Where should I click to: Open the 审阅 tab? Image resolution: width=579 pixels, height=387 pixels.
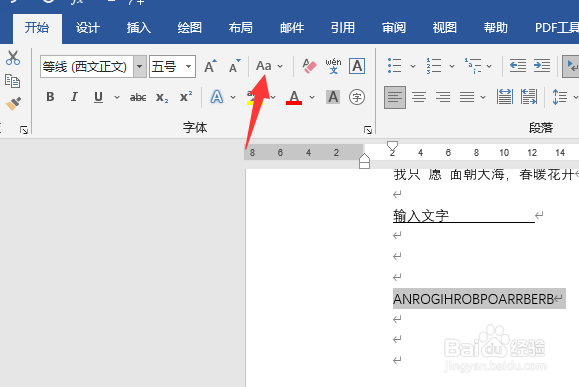[394, 28]
